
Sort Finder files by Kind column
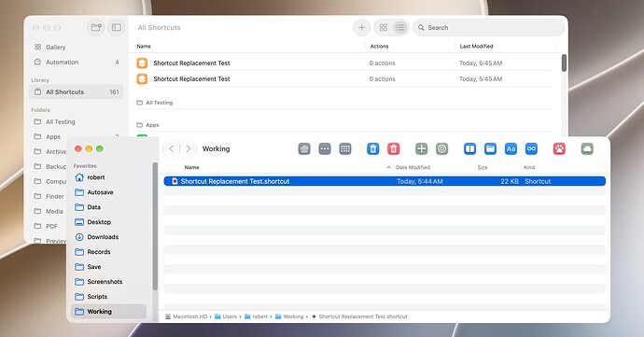pyautogui.click(x=529, y=167)
